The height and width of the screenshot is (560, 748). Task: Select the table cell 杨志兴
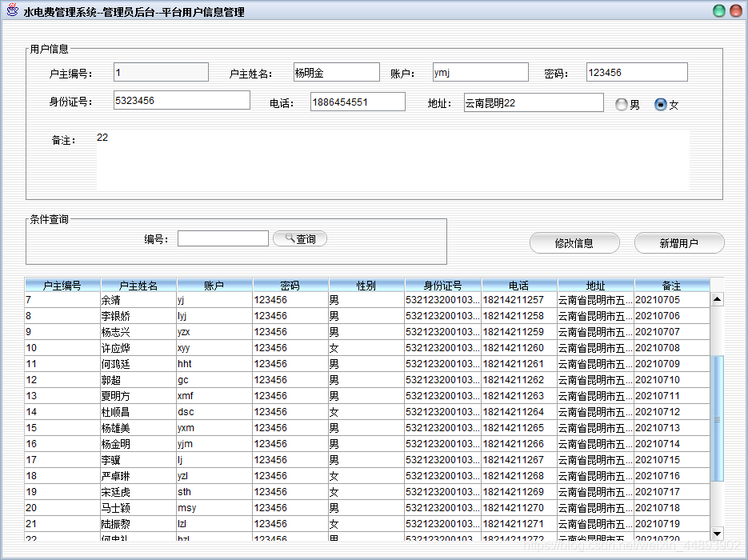(x=138, y=331)
